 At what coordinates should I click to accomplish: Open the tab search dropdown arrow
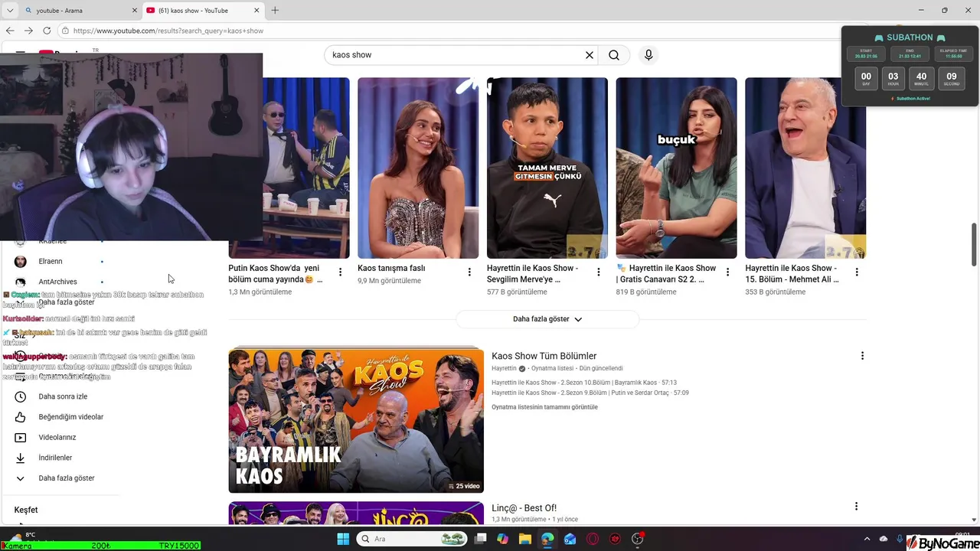tap(9, 10)
